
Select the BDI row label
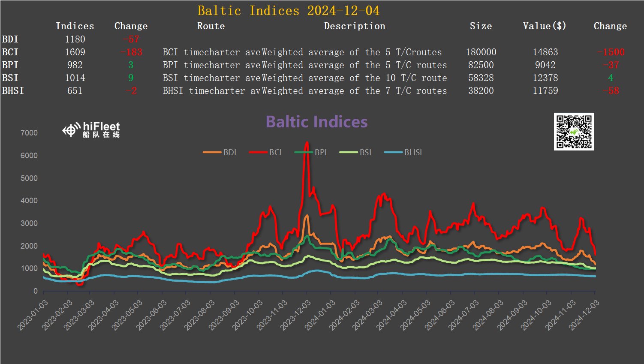(10, 39)
